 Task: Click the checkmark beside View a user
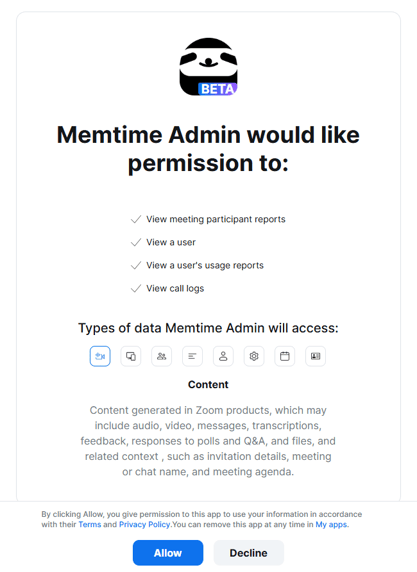point(136,242)
